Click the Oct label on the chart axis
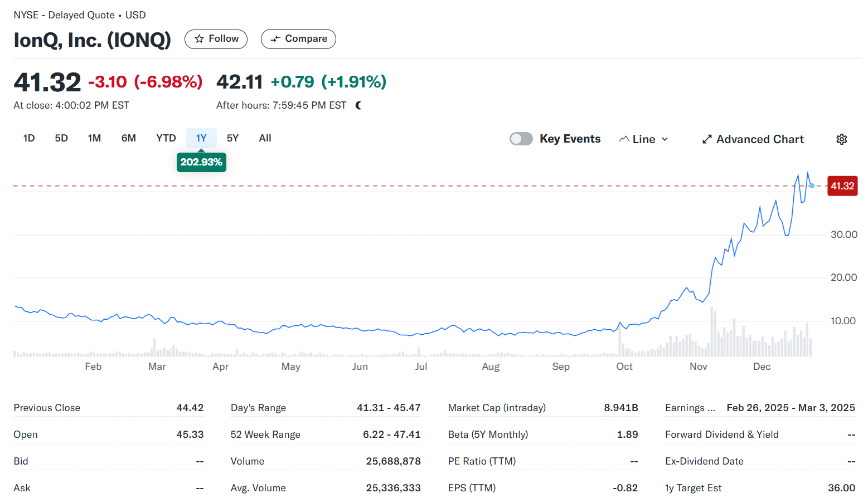Image resolution: width=868 pixels, height=503 pixels. [x=624, y=367]
